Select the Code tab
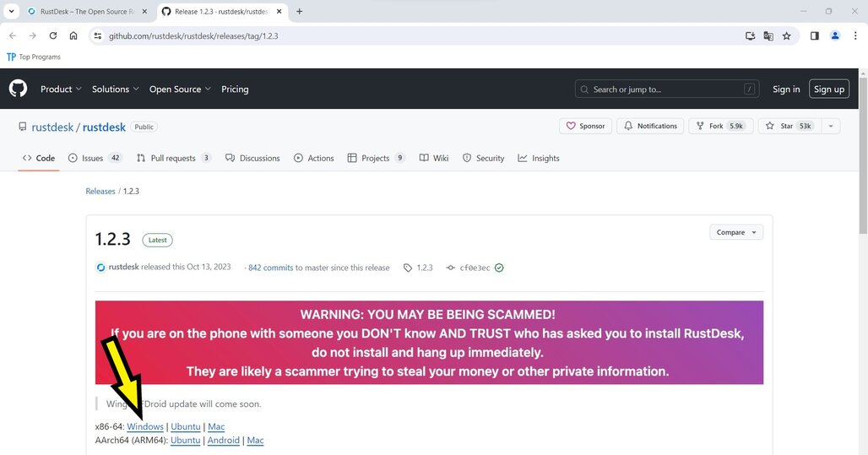Viewport: 868px width, 455px height. pyautogui.click(x=39, y=159)
